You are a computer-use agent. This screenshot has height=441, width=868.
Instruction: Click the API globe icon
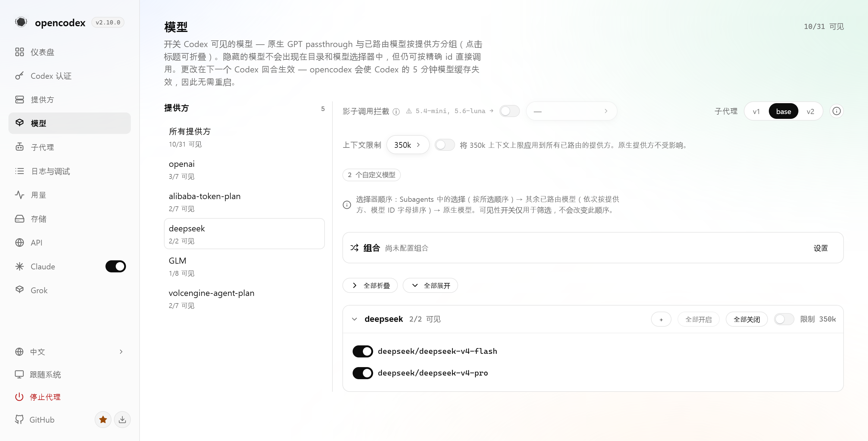click(20, 243)
